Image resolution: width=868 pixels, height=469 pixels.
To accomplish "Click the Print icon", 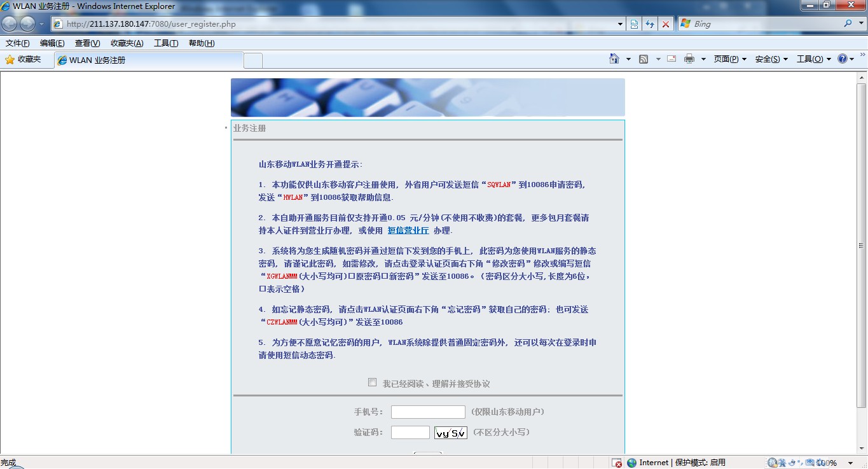I will 689,59.
